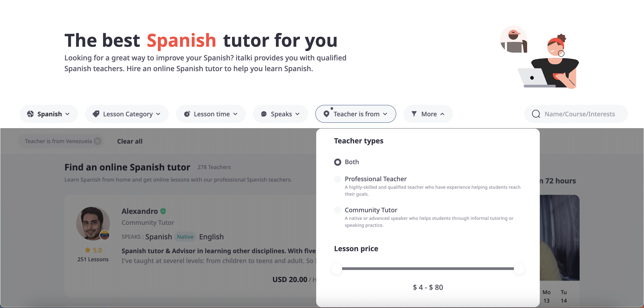Select the Both teacher type option
644x308 pixels.
[x=337, y=162]
